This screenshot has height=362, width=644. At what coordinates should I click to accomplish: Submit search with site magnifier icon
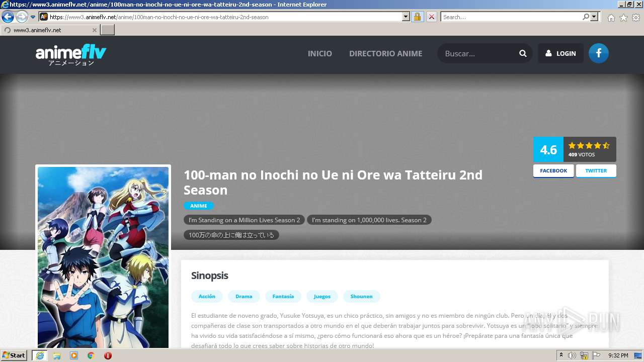point(523,53)
